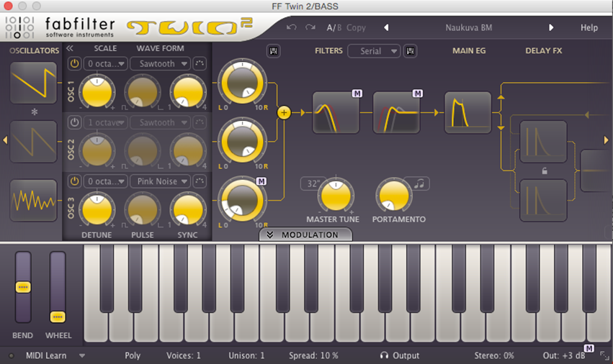Viewport: 613px width, 364px height.
Task: Select the sawtooth oscillator 1 waveform icon
Action: (x=33, y=83)
